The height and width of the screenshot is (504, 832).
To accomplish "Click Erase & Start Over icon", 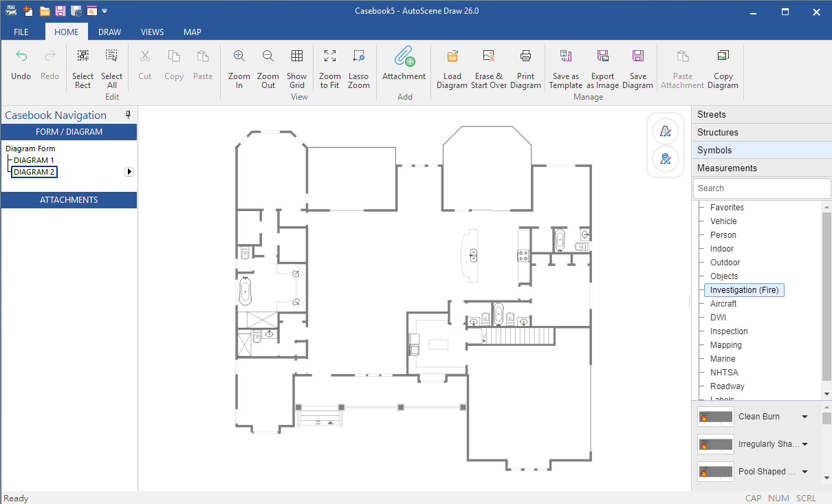I will pyautogui.click(x=489, y=56).
